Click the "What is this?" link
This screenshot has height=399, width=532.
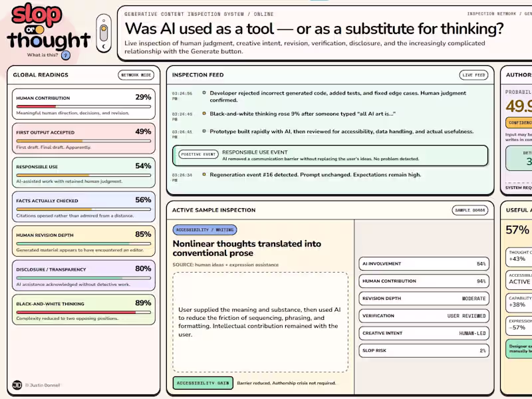coord(43,55)
